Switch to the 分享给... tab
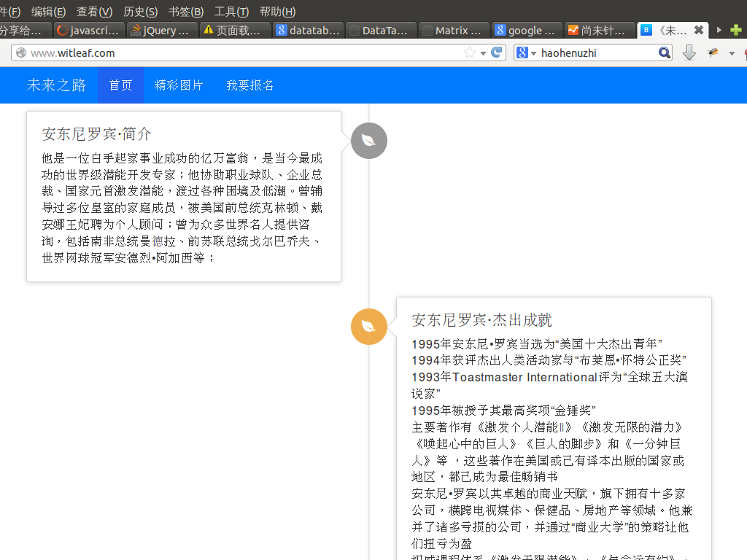This screenshot has height=560, width=747. [x=25, y=31]
